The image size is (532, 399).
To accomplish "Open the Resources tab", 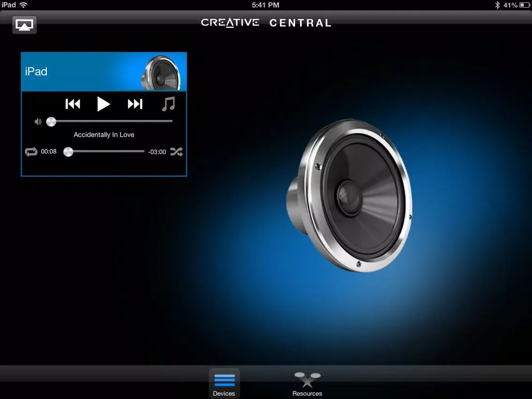I will point(307,384).
